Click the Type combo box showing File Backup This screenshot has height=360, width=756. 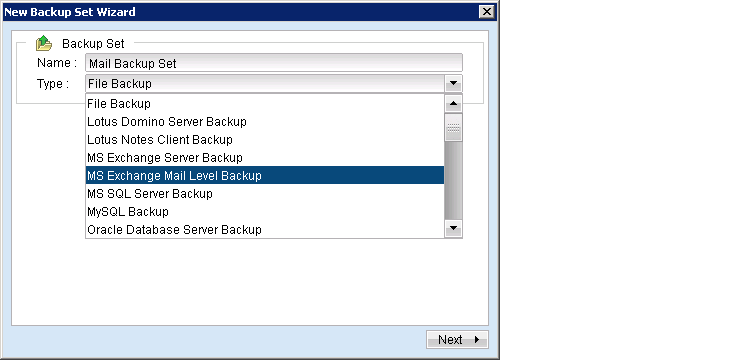[x=273, y=84]
